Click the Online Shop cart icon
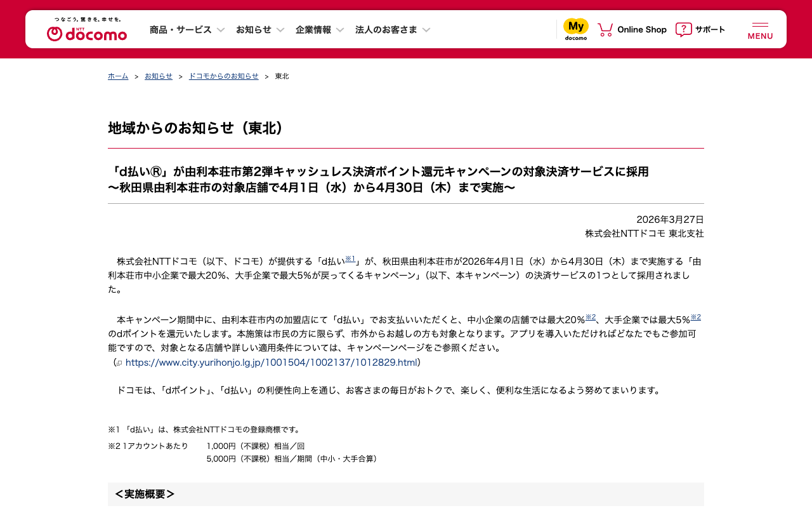The width and height of the screenshot is (812, 508). (x=605, y=29)
